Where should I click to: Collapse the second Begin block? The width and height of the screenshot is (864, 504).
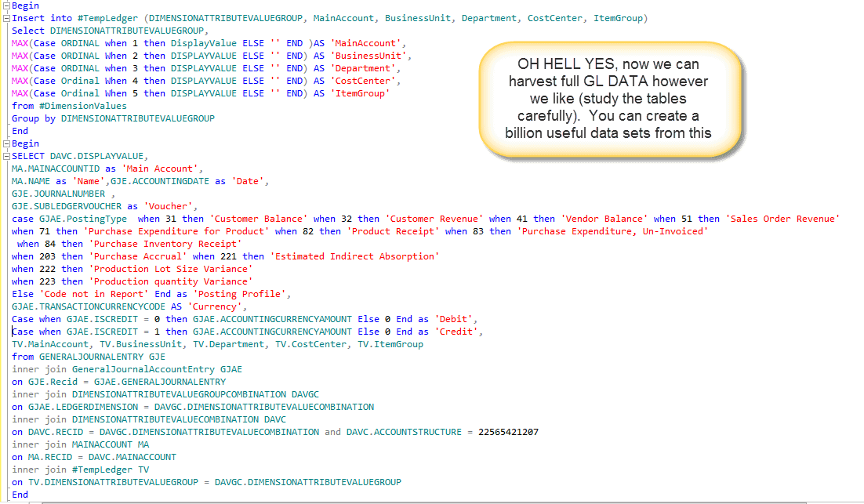[x=6, y=143]
